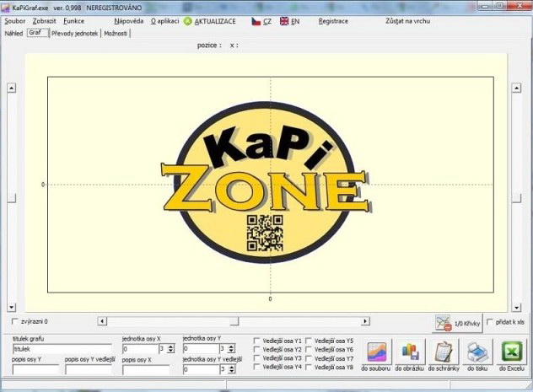The width and height of the screenshot is (533, 392).
Task: Click the 'popis osy X' input field
Action: (146, 369)
